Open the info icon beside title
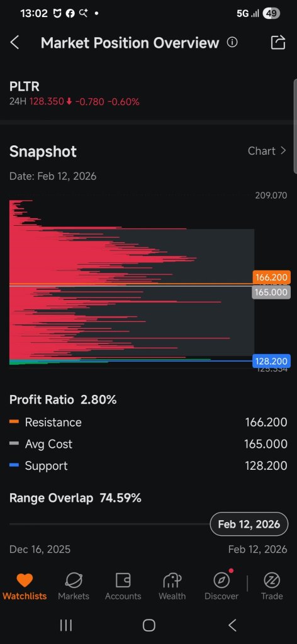 point(232,42)
